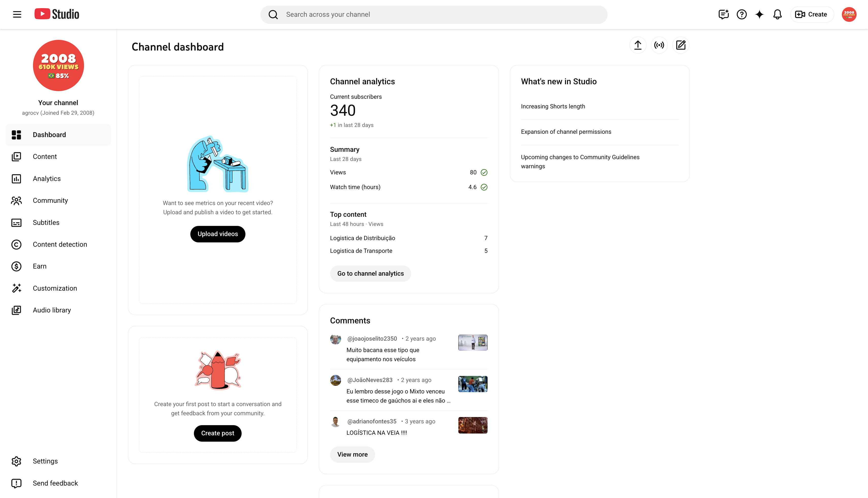Click the subscriber count 340
Viewport: 868px width, 498px height.
click(343, 110)
